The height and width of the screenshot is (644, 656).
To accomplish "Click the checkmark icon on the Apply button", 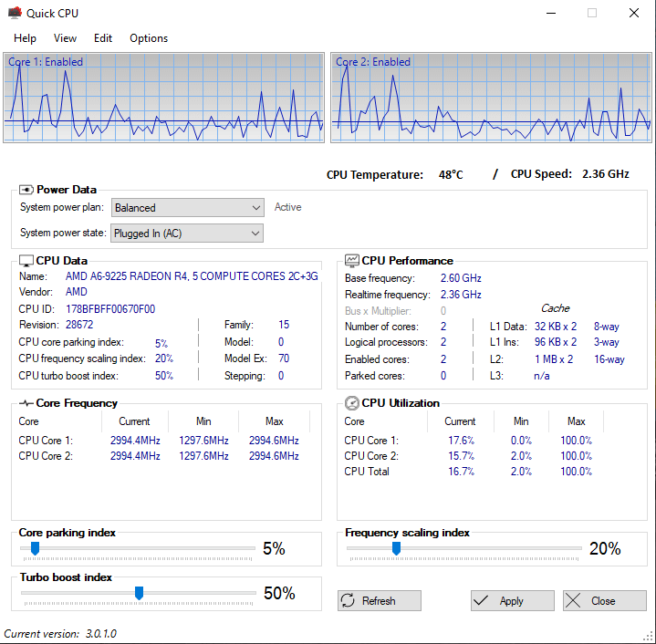I will click(x=481, y=600).
